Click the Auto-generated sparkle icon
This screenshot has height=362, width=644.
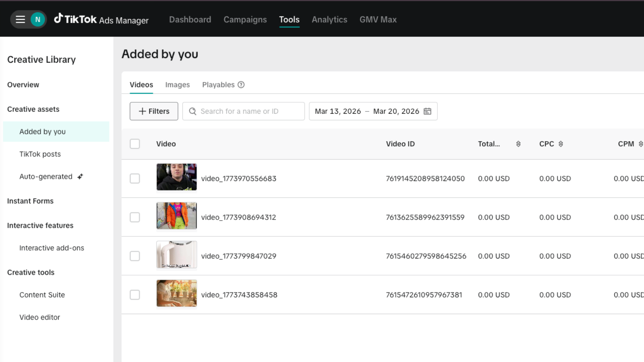tap(80, 177)
